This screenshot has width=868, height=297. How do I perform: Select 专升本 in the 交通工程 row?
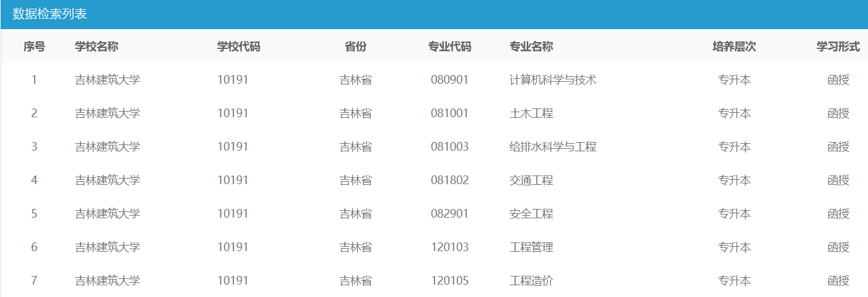click(734, 180)
